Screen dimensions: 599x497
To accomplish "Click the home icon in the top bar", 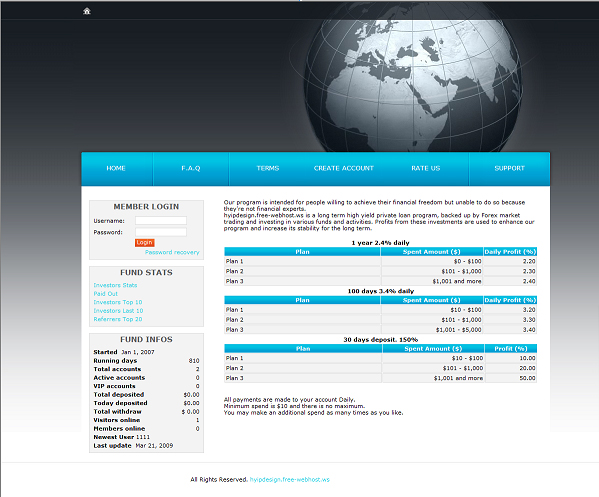I will tap(87, 11).
